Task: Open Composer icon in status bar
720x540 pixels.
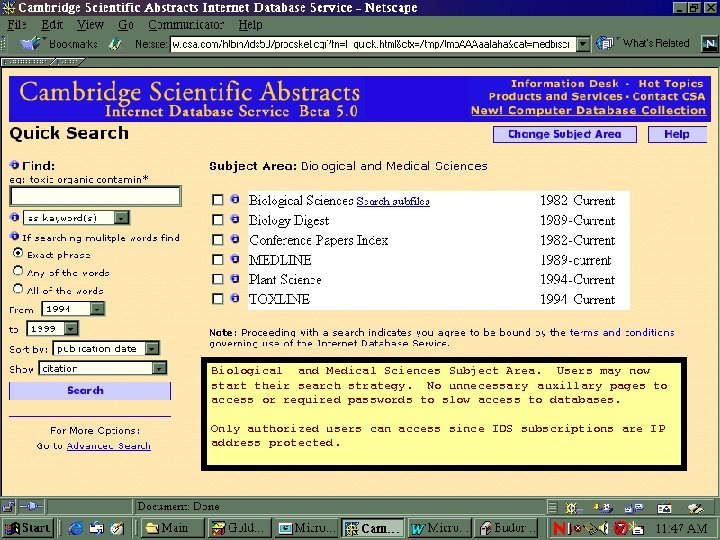Action: (695, 508)
